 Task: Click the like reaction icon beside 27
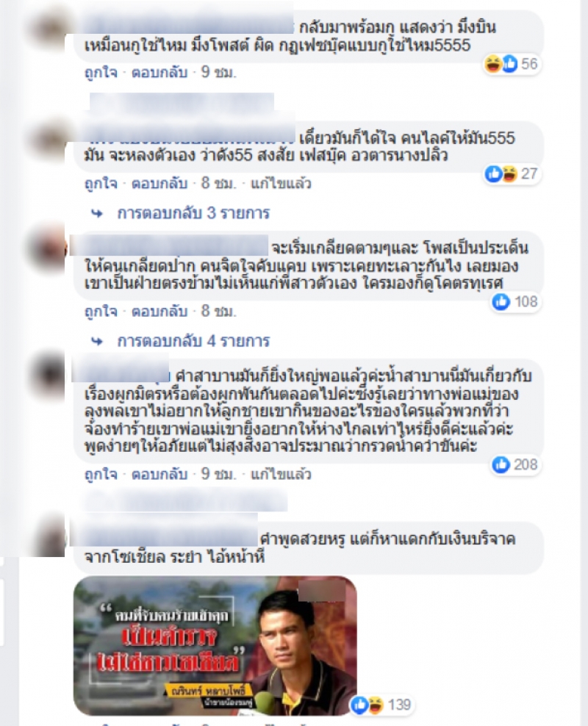493,173
